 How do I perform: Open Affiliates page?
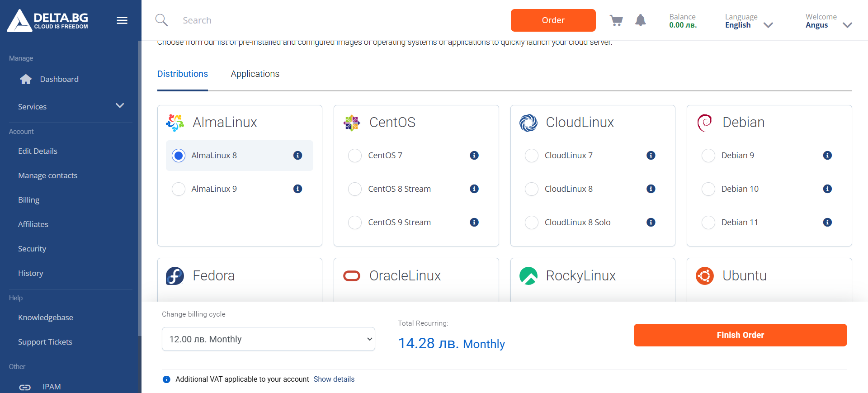click(x=33, y=224)
